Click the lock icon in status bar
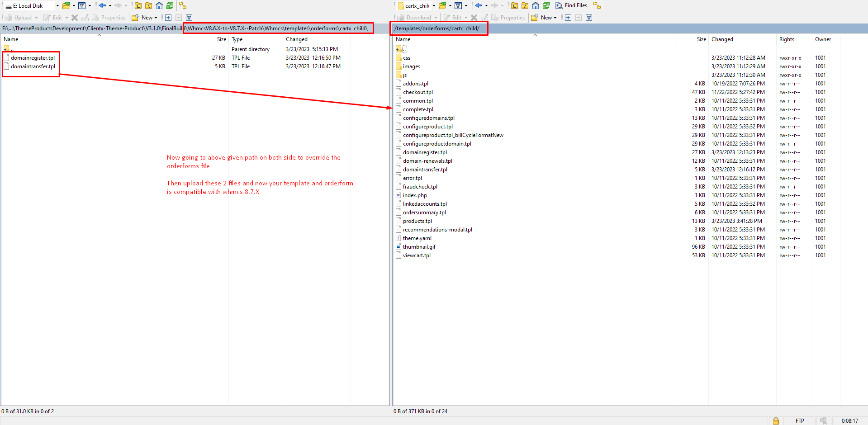The image size is (868, 425). coord(776,420)
